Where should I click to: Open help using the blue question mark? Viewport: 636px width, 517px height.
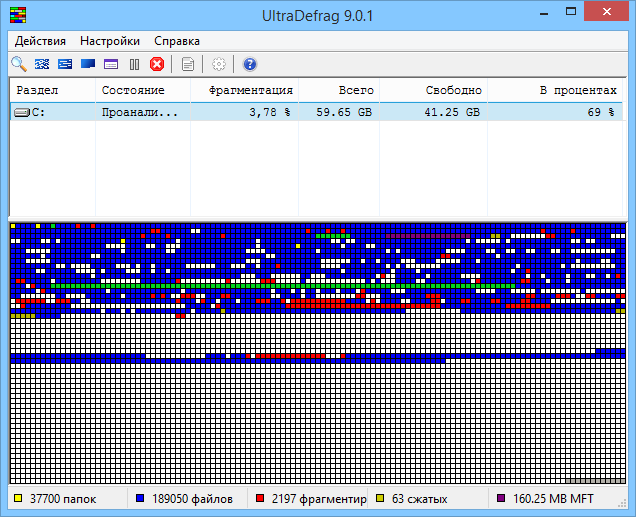coord(250,64)
